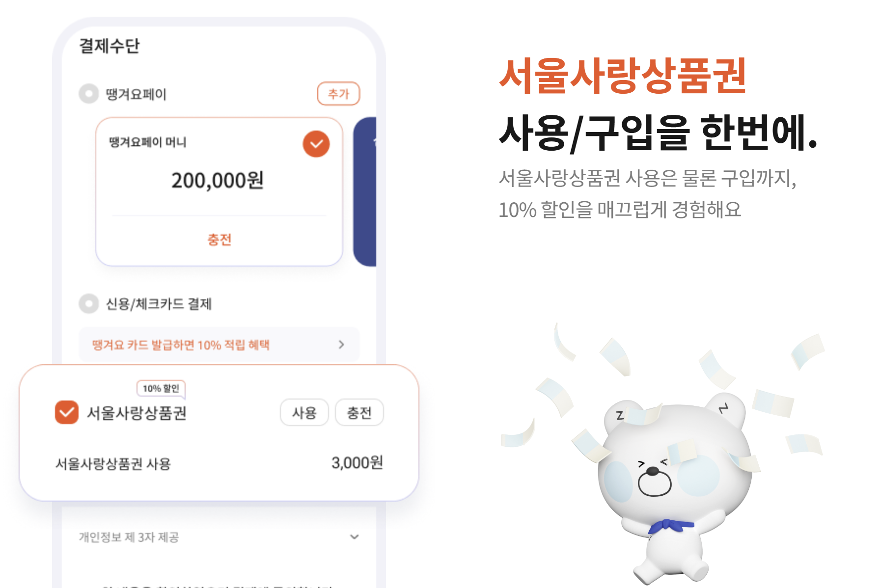Expand the 개인정보 제 3자 제공 section
Viewport: 881px width, 588px height.
coord(219,537)
